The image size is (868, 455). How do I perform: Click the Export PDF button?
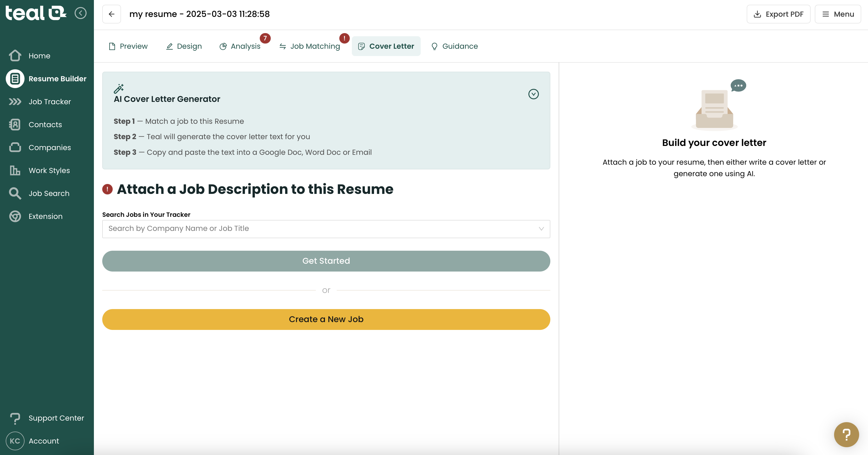tap(778, 14)
